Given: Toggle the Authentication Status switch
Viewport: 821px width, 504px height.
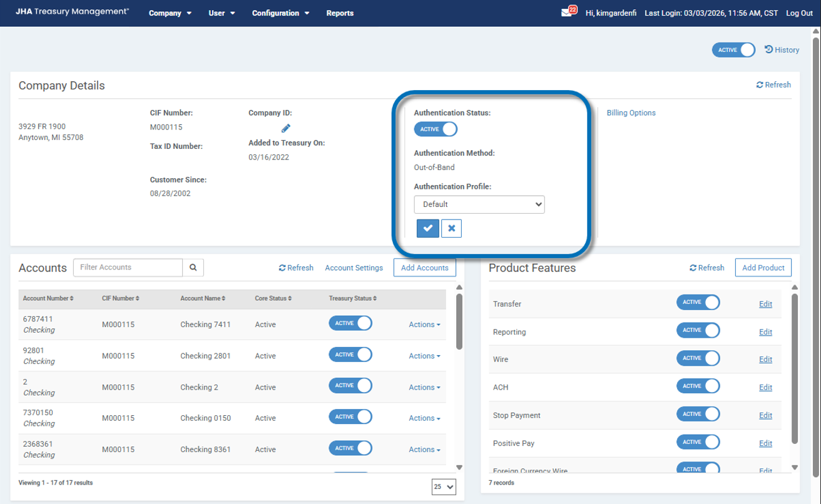Looking at the screenshot, I should pyautogui.click(x=436, y=129).
